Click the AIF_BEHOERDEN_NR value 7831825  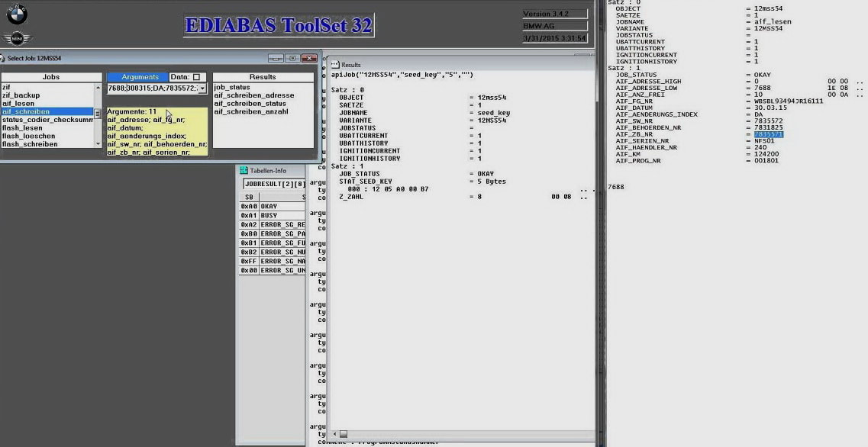[x=768, y=128]
